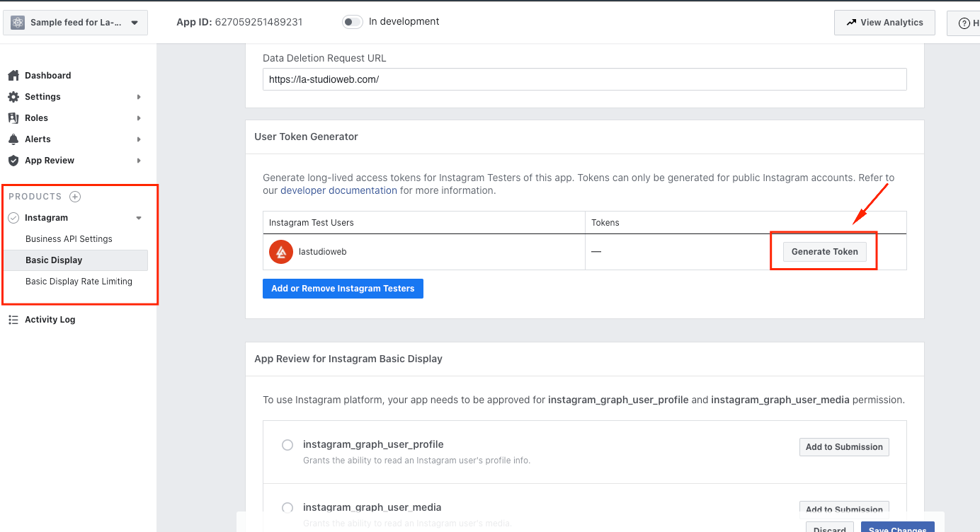Viewport: 980px width, 532px height.
Task: Open the developer documentation link
Action: click(x=338, y=190)
